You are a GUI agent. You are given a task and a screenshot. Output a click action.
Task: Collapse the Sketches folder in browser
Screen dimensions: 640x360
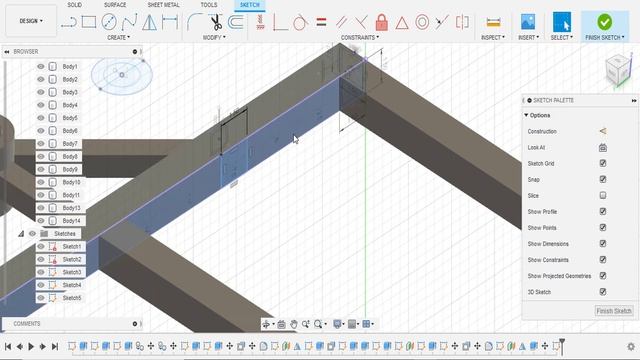[x=21, y=234]
